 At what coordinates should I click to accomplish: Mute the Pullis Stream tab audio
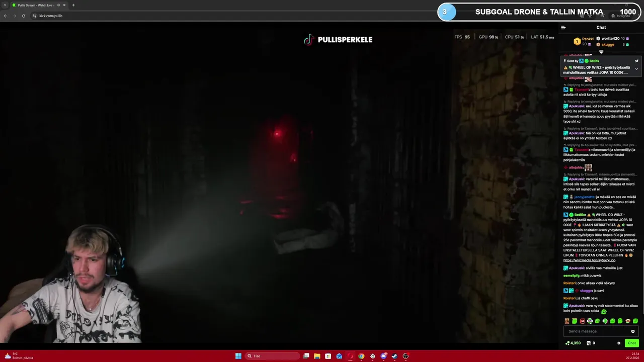(58, 5)
